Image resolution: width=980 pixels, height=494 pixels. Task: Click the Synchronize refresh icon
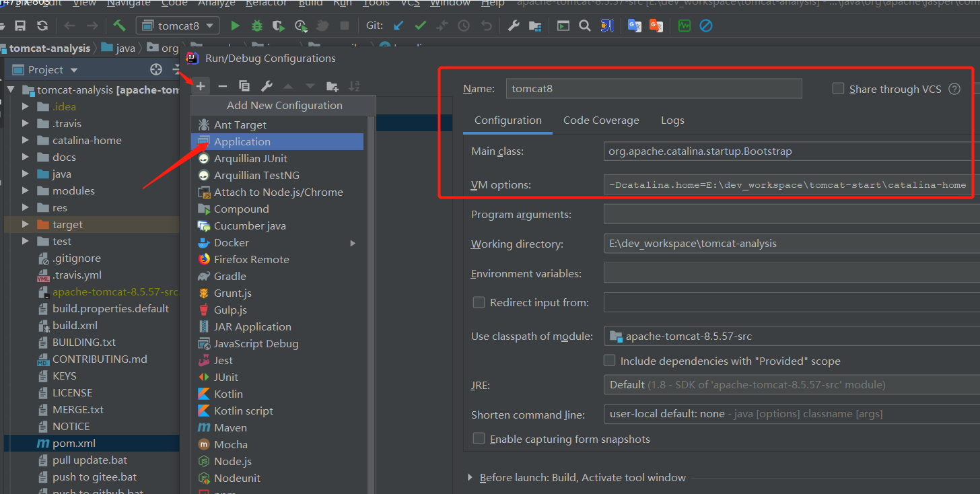42,26
